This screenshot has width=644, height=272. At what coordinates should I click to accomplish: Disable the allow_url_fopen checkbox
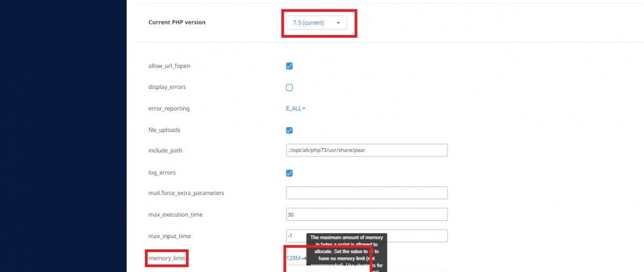(289, 66)
